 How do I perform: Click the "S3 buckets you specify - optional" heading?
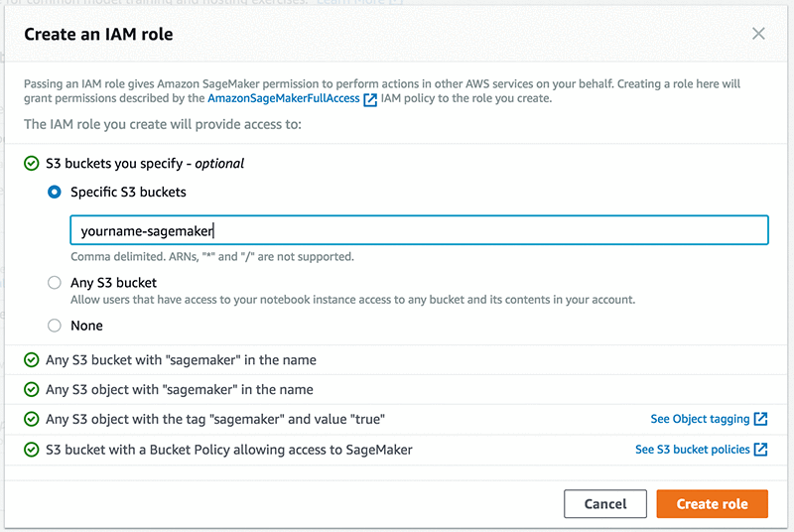pos(145,163)
